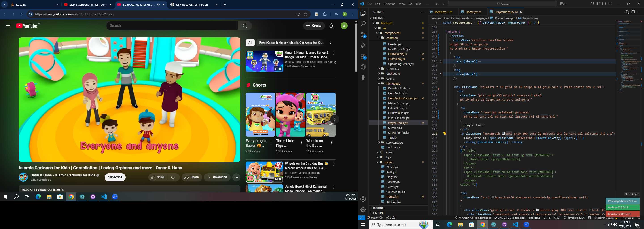Open the VS Code File menu

point(369,4)
